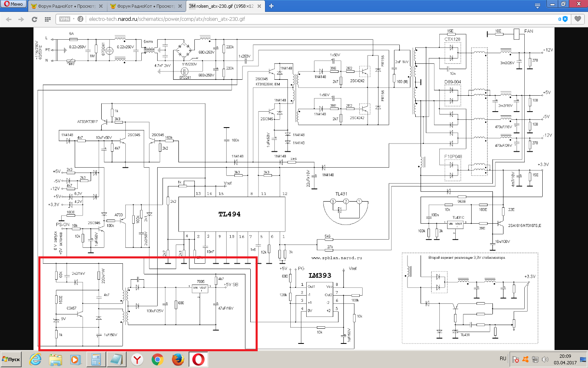
Task: Click the 7805 regulator label
Action: 200,282
